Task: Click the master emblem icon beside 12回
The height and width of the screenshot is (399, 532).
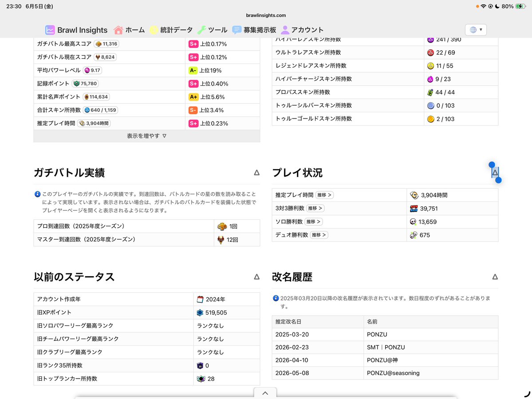Action: (221, 240)
